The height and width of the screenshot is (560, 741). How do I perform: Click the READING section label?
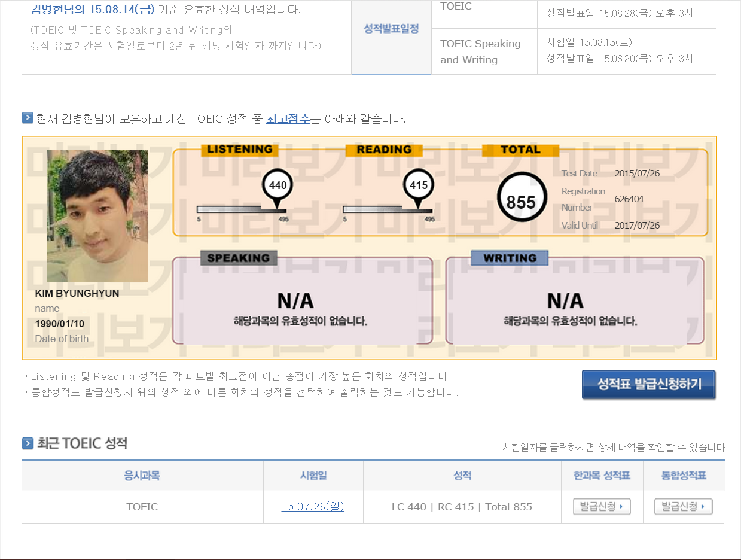point(384,150)
